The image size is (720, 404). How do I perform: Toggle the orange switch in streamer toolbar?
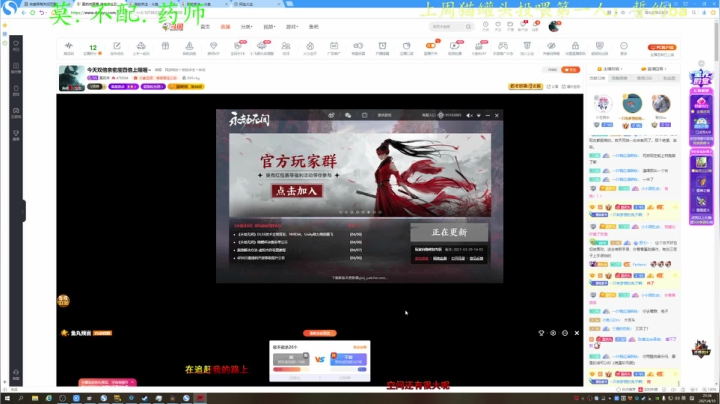coord(430,45)
